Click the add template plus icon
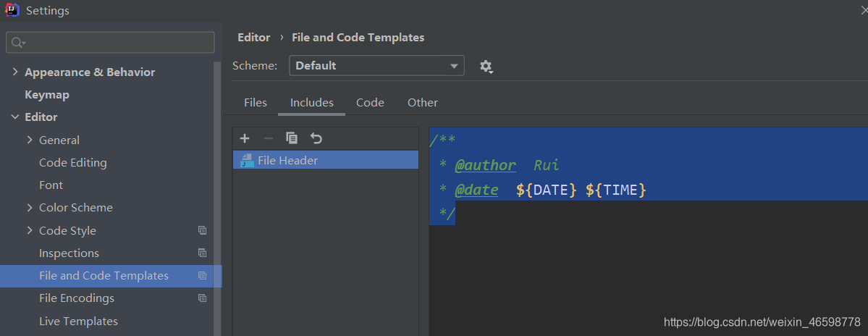 click(245, 138)
